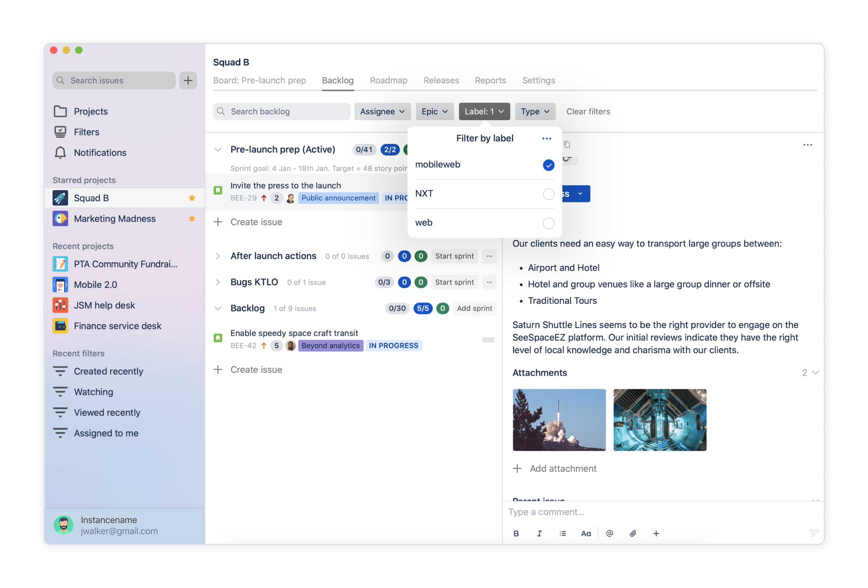This screenshot has width=868, height=588.
Task: Click the plus button beside Search issues
Action: click(188, 80)
